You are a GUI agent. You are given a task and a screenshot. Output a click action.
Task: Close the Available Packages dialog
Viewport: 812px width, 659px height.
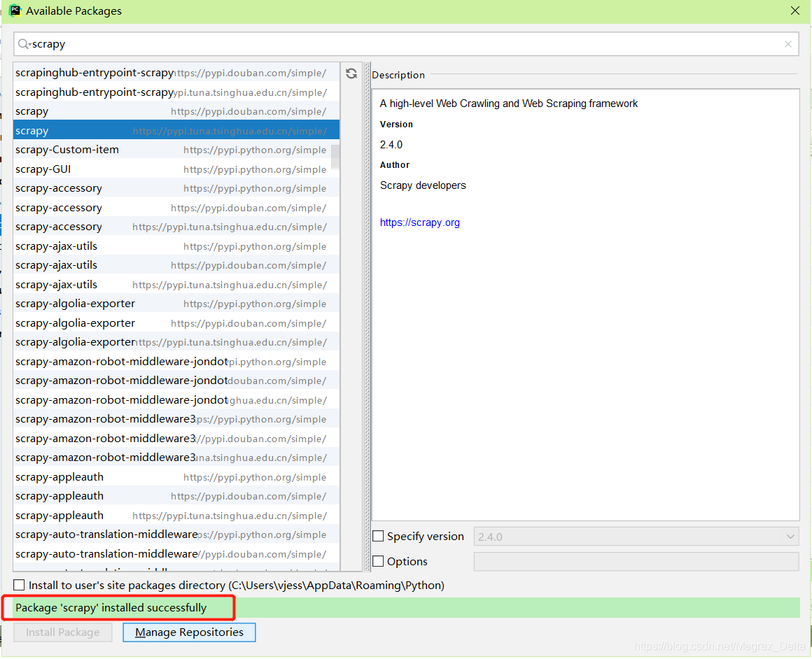tap(795, 10)
